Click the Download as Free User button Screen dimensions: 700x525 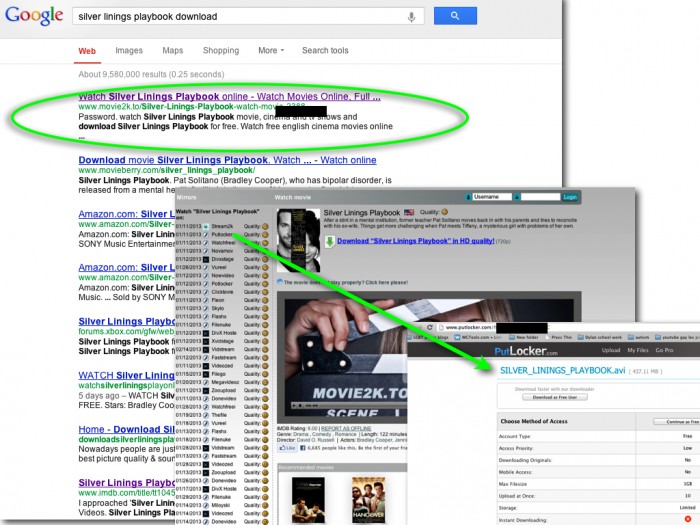point(555,397)
